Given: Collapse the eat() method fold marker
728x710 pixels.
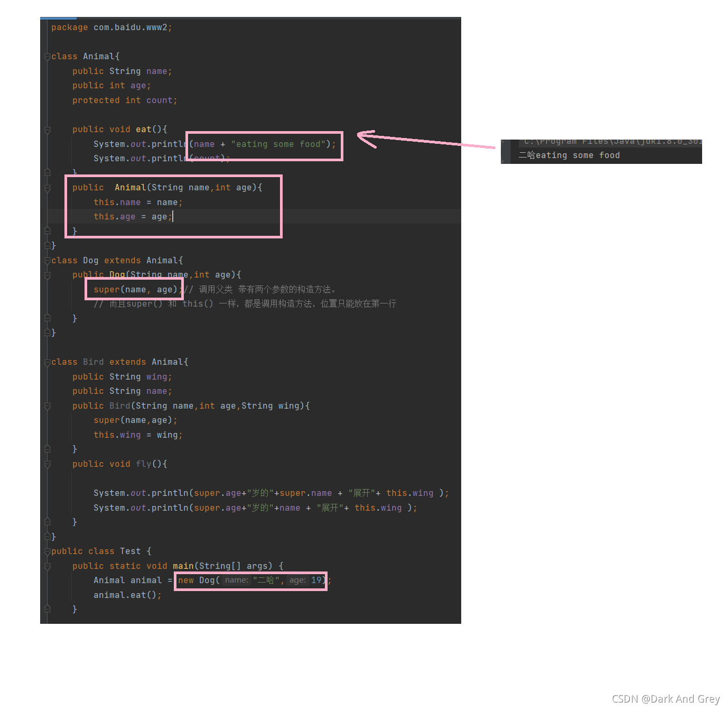Looking at the screenshot, I should [x=47, y=130].
